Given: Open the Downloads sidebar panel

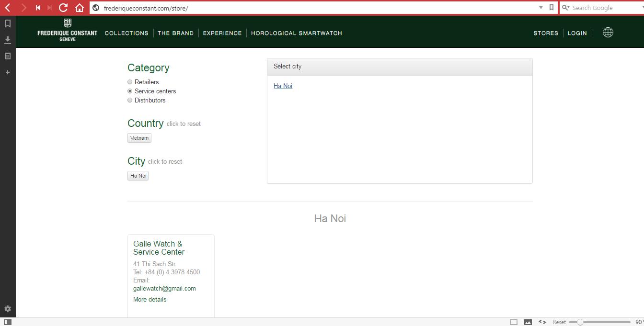Looking at the screenshot, I should click(x=8, y=40).
